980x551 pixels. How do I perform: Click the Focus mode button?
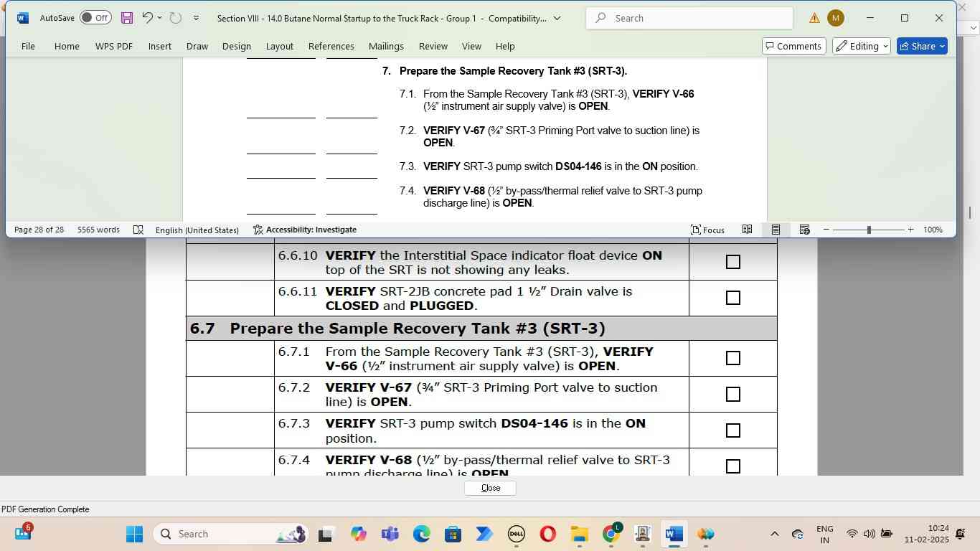tap(707, 230)
